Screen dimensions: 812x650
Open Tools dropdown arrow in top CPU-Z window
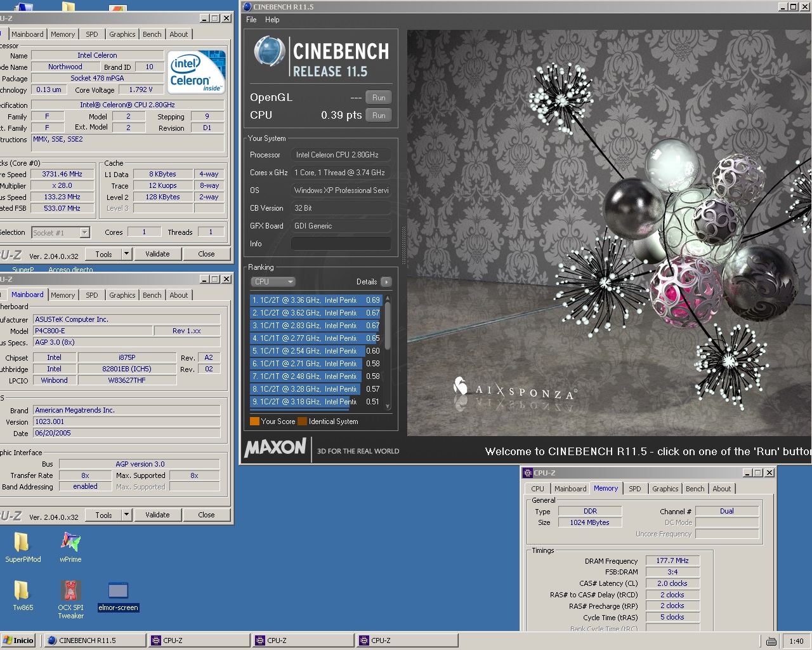coord(126,254)
